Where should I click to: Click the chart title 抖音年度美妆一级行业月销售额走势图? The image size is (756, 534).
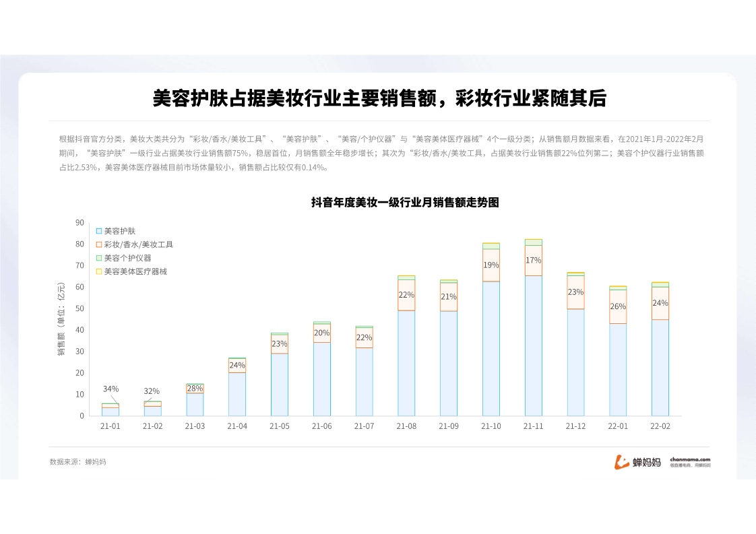click(x=404, y=202)
